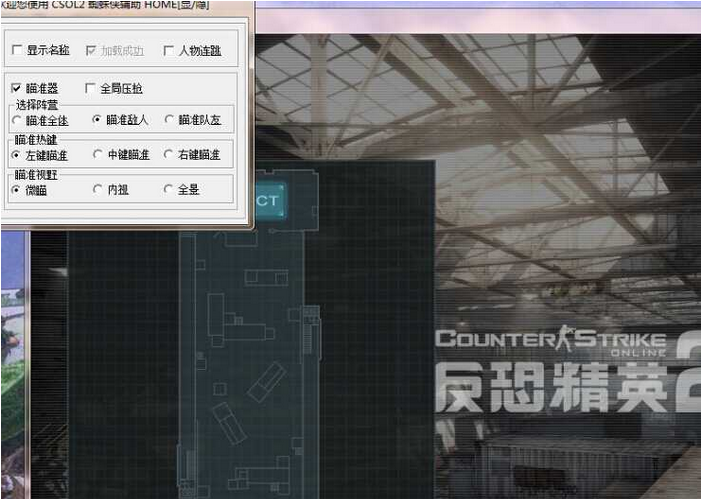Select the 左键瞄准 hotkey option
This screenshot has width=701, height=499.
click(x=17, y=155)
